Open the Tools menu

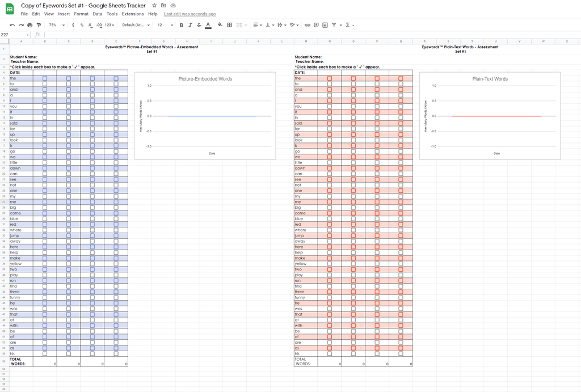[x=112, y=14]
